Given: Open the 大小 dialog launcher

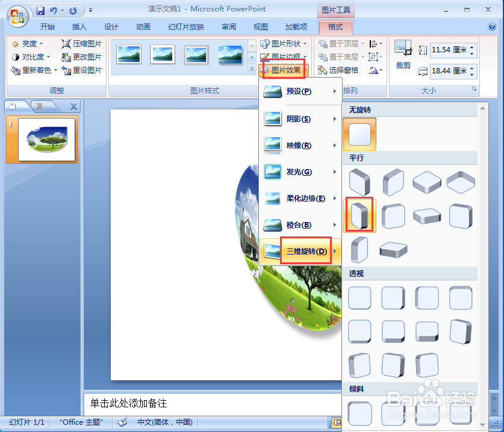Looking at the screenshot, I should click(474, 89).
